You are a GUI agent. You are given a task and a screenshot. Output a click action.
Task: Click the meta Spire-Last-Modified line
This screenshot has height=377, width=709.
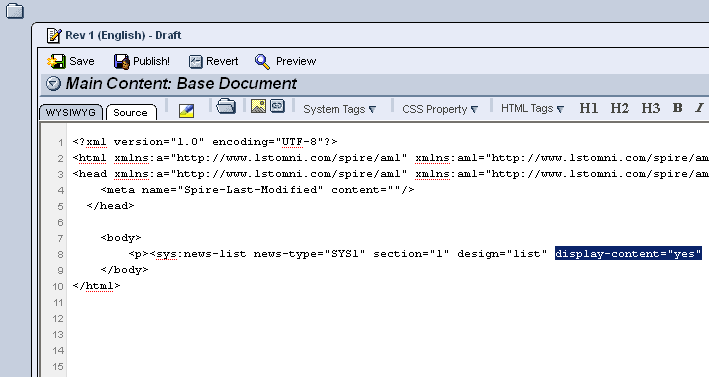point(257,190)
